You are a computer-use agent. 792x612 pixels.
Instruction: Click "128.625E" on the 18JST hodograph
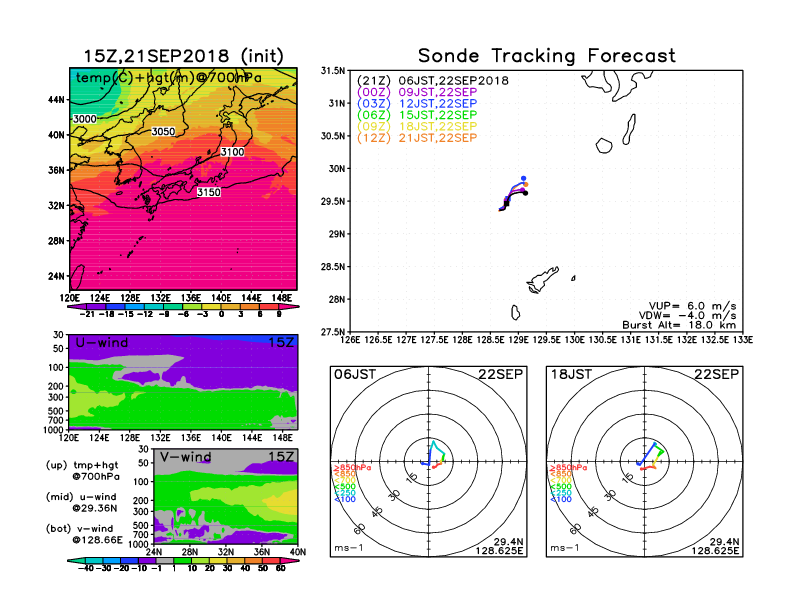click(x=715, y=551)
